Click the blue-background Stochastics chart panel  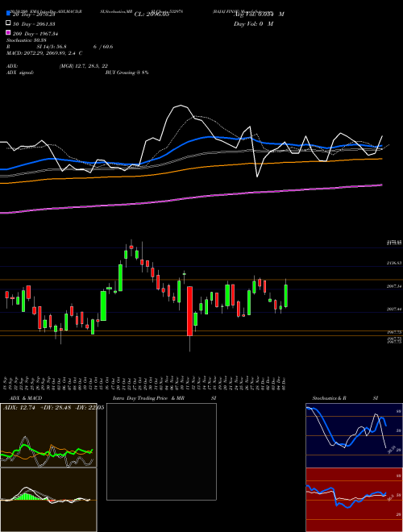click(x=354, y=435)
